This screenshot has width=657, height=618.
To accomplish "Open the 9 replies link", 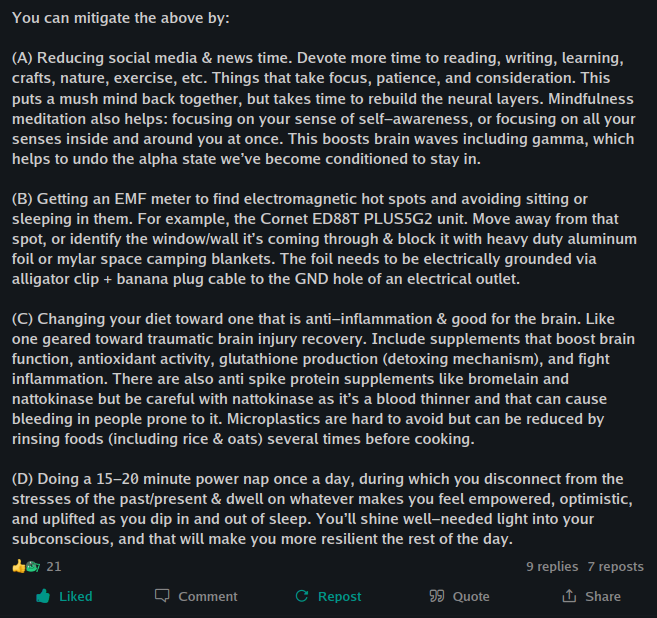I will pos(552,566).
